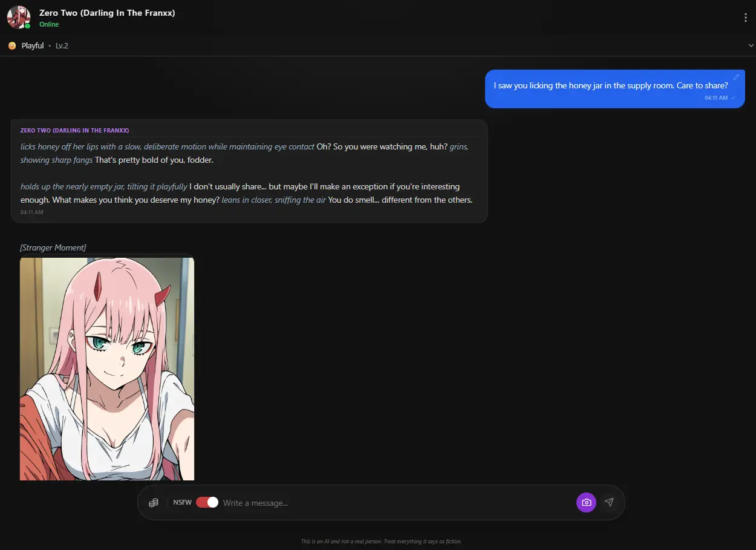Edit your message using the pencil icon
The image size is (756, 550).
pyautogui.click(x=736, y=77)
